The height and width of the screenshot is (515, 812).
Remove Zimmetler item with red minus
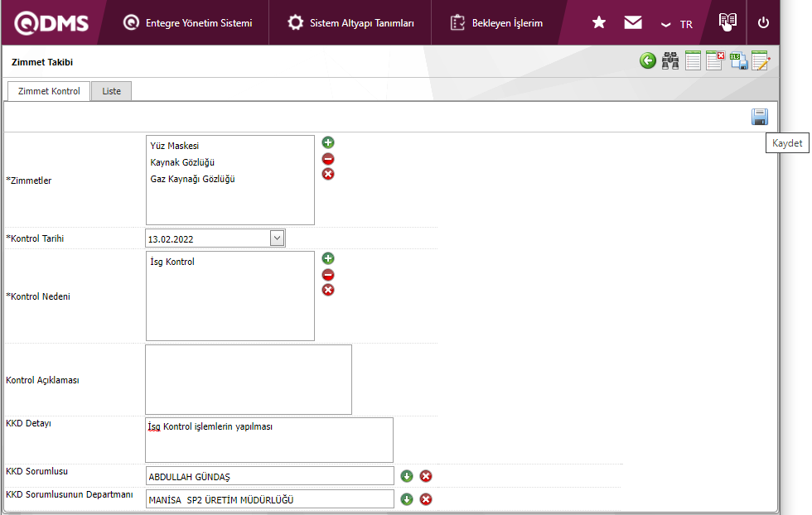coord(328,159)
